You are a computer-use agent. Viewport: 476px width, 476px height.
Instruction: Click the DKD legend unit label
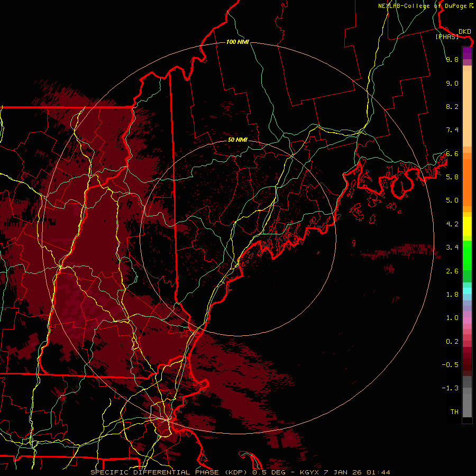465,32
